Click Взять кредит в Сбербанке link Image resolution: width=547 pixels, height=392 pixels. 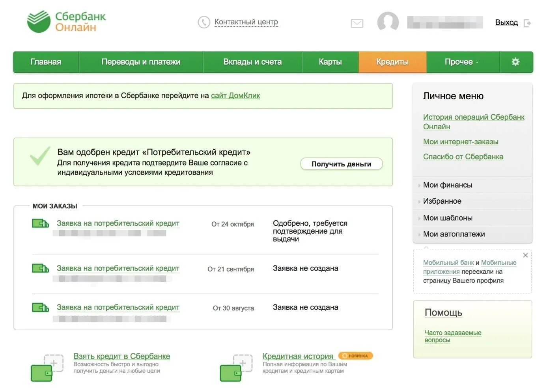click(122, 356)
